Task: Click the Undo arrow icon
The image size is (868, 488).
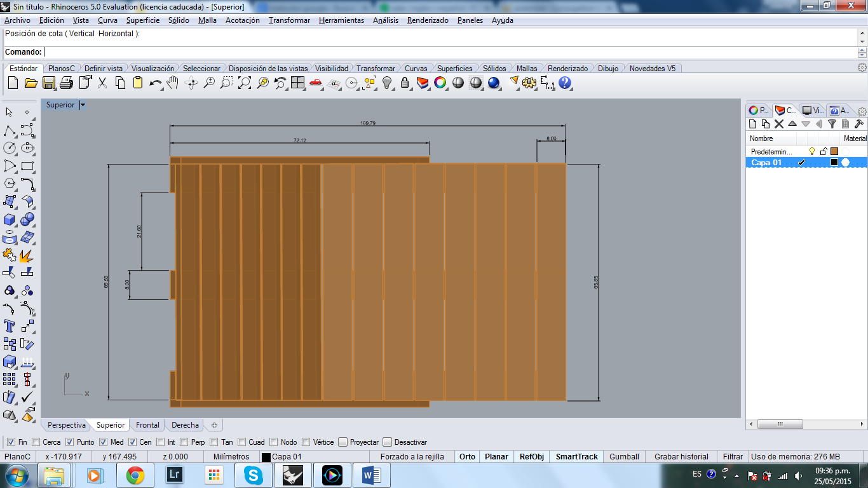Action: [155, 83]
